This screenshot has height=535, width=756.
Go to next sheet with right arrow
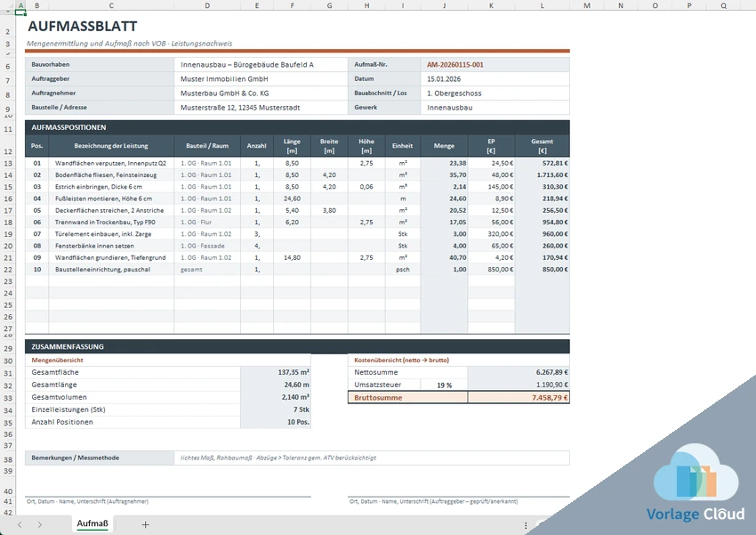[39, 524]
